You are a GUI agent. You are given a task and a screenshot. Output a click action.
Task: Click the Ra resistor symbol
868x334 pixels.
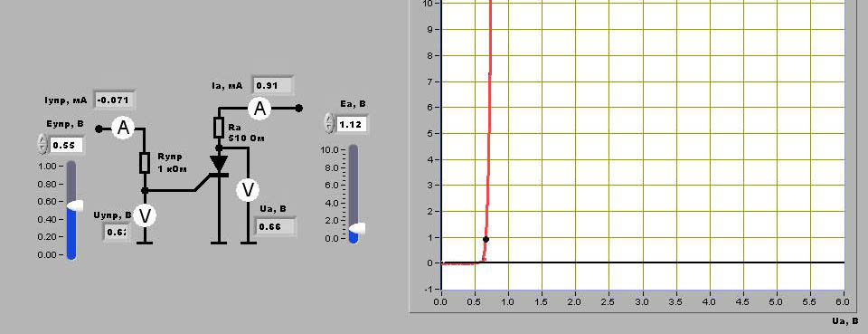(219, 128)
